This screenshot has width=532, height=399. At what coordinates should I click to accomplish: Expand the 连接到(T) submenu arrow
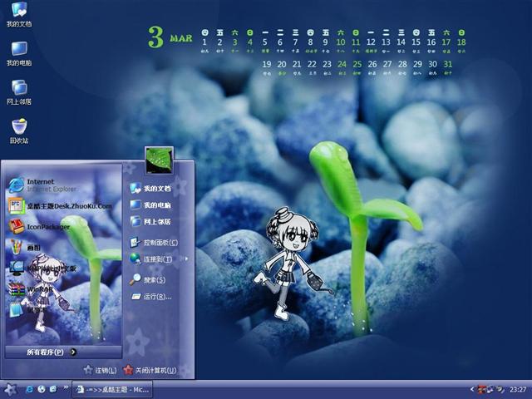click(x=186, y=259)
